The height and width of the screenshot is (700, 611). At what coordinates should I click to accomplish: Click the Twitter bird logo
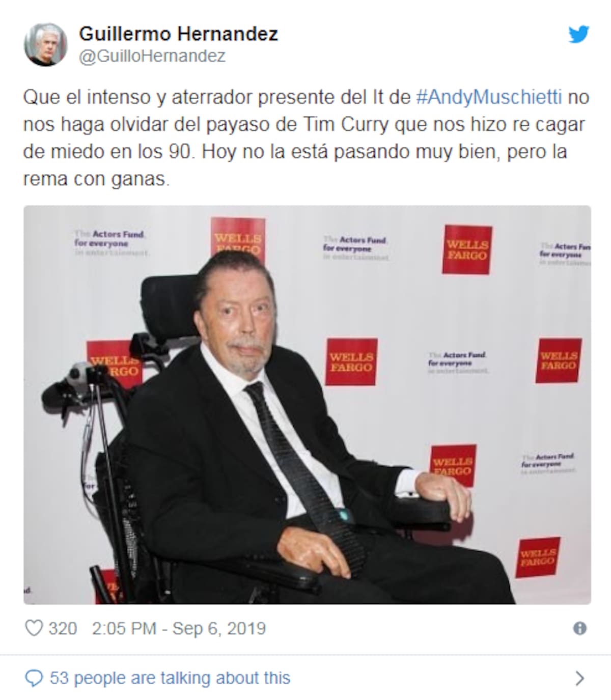(x=578, y=35)
